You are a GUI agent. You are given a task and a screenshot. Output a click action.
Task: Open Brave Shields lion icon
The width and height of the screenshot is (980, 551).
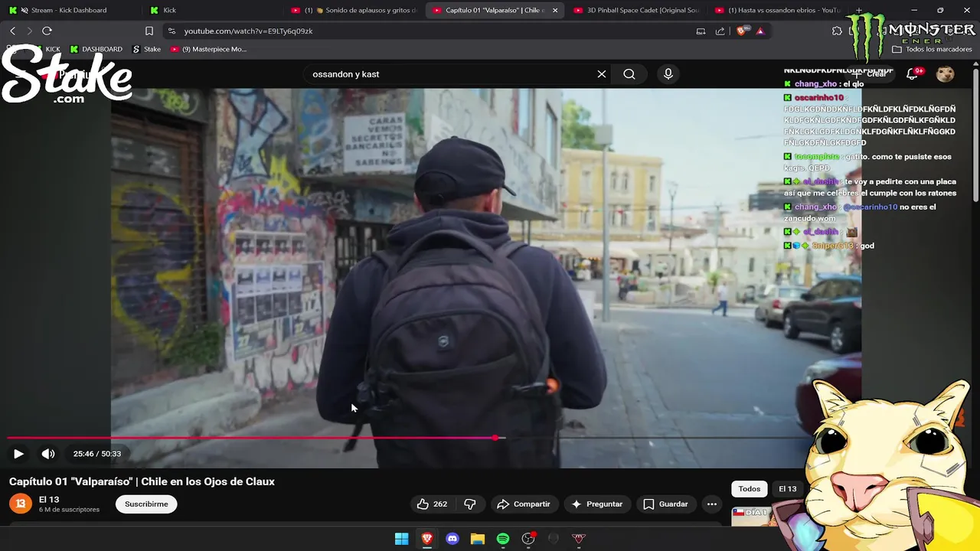pyautogui.click(x=741, y=31)
